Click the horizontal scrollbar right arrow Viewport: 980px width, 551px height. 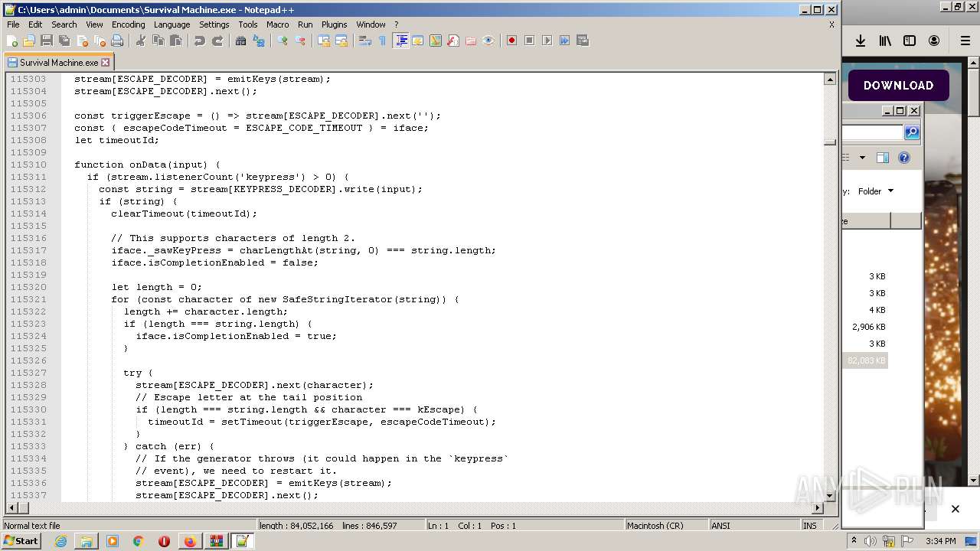pos(818,507)
